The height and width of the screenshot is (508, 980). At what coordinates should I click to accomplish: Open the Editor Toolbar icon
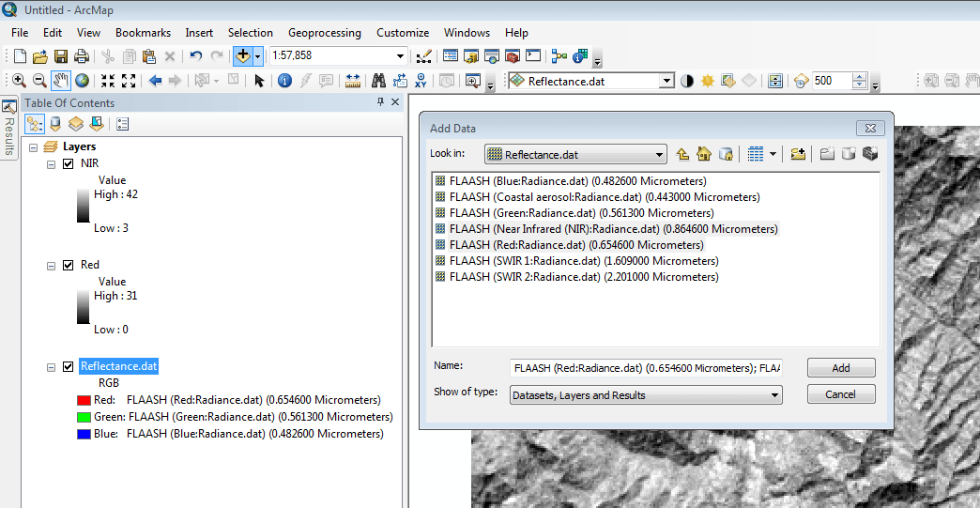(423, 56)
